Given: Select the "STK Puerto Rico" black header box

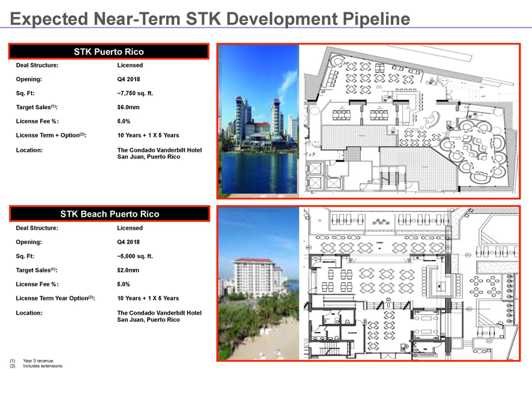Looking at the screenshot, I should tap(108, 51).
